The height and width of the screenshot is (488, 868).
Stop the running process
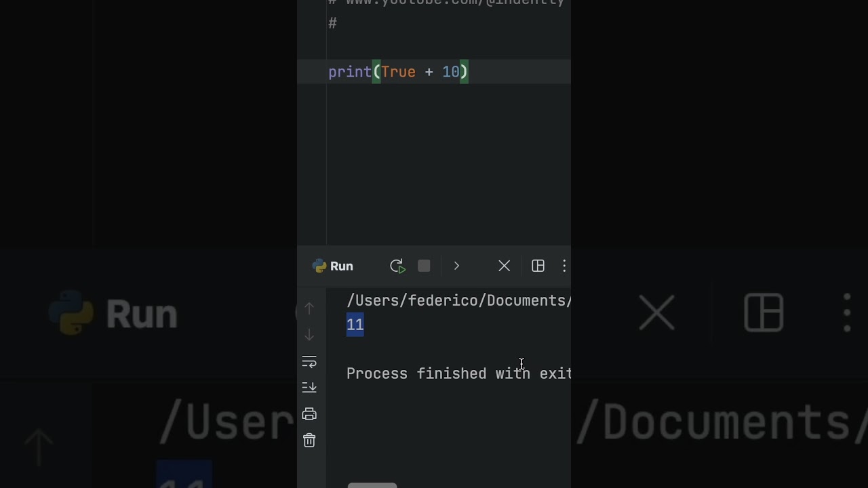pyautogui.click(x=424, y=266)
